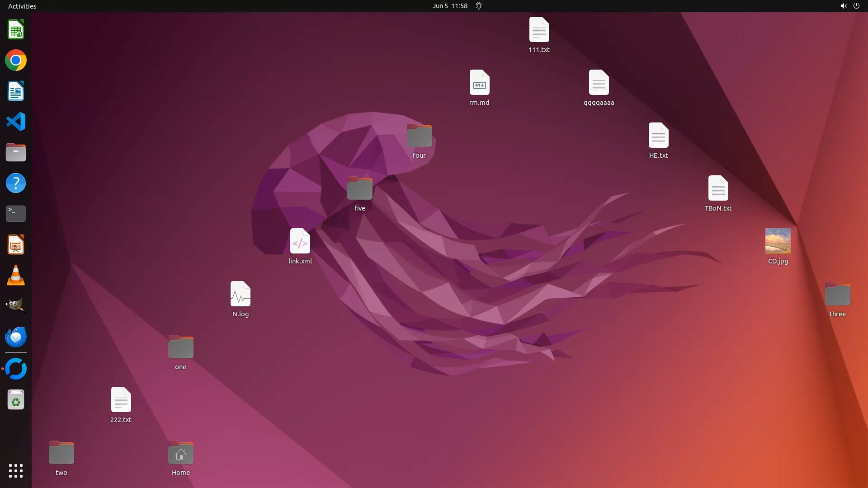This screenshot has height=488, width=868.
Task: Launch Google Chrome from the dock
Action: coord(16,61)
